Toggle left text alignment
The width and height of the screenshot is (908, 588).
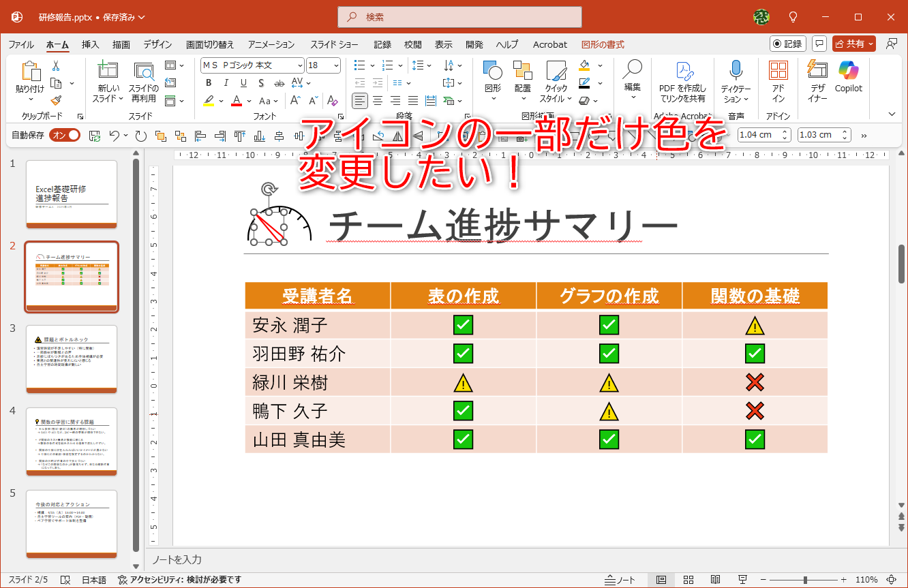click(x=360, y=101)
